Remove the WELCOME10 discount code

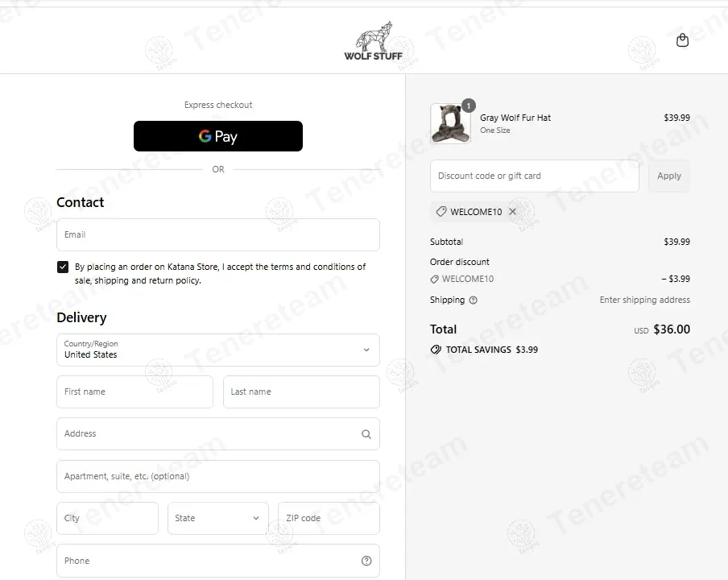(512, 212)
